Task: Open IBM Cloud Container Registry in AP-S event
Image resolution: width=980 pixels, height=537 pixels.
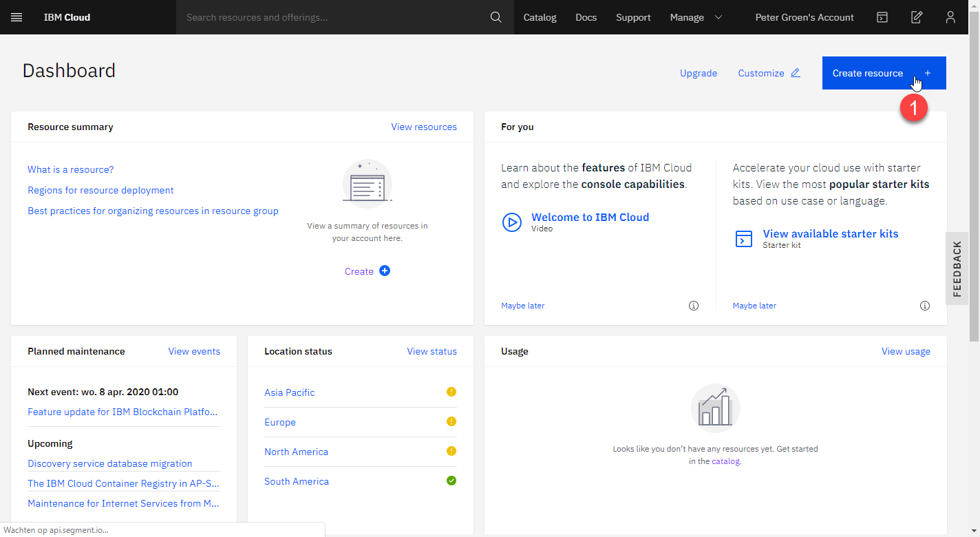Action: [124, 483]
